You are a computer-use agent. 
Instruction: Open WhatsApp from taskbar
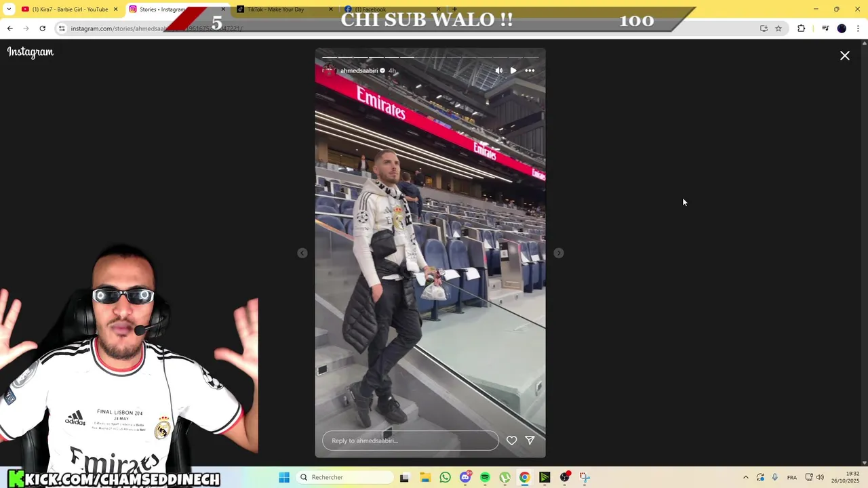point(445,477)
